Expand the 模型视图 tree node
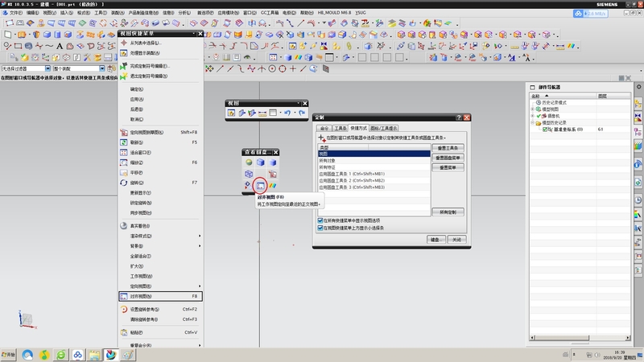 coord(533,109)
